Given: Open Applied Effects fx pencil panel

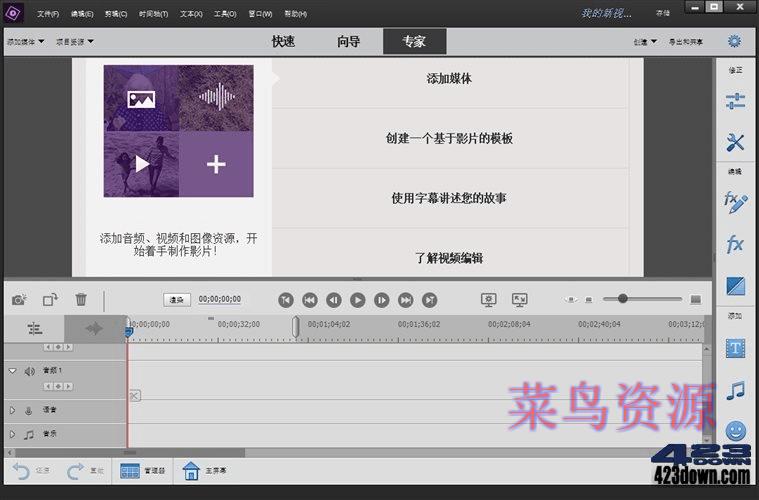Looking at the screenshot, I should point(735,202).
